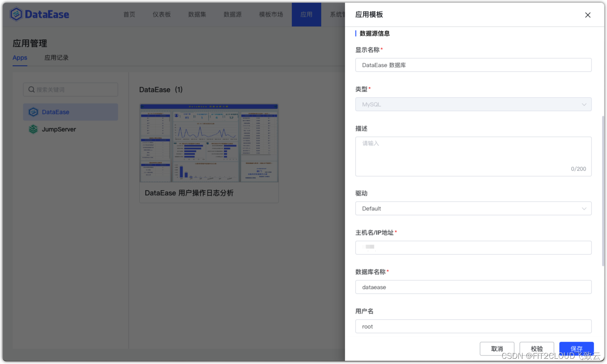
Task: Click the 搜索关键词 search field
Action: (70, 89)
